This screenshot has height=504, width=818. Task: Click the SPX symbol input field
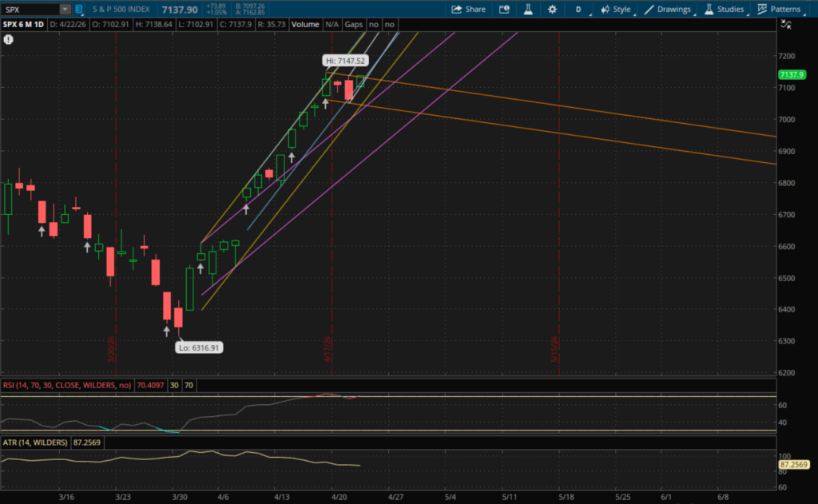click(x=30, y=10)
